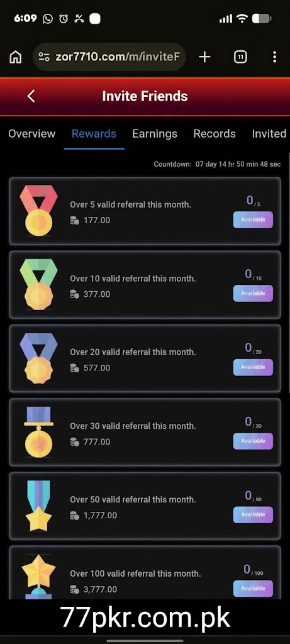This screenshot has width=290, height=644.
Task: Go back using the Invite Friends arrow
Action: pyautogui.click(x=31, y=96)
